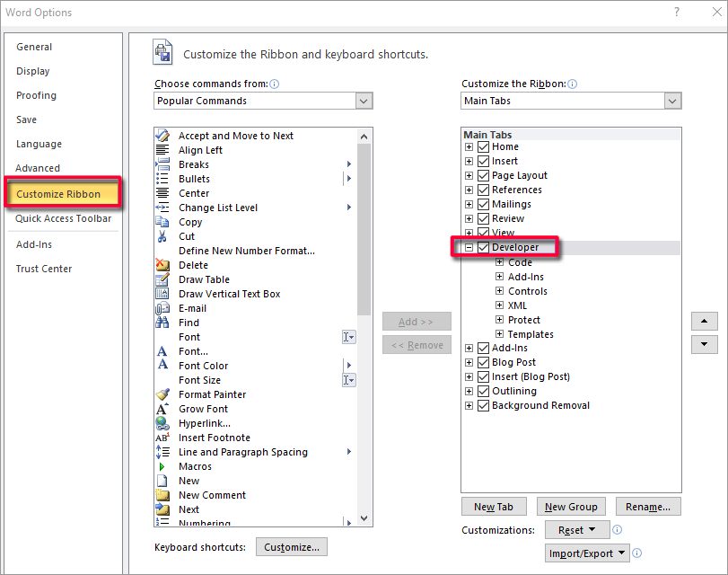This screenshot has width=728, height=575.
Task: Go to the Trust Center category
Action: tap(44, 269)
